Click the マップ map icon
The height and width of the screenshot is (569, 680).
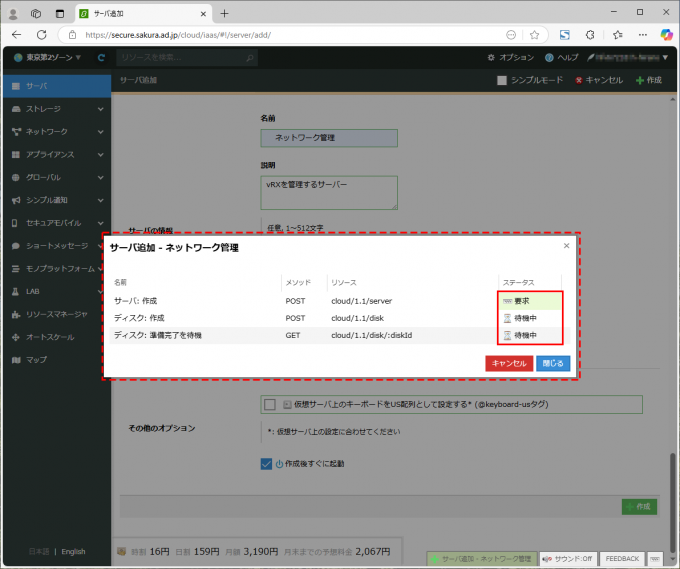pyautogui.click(x=16, y=360)
